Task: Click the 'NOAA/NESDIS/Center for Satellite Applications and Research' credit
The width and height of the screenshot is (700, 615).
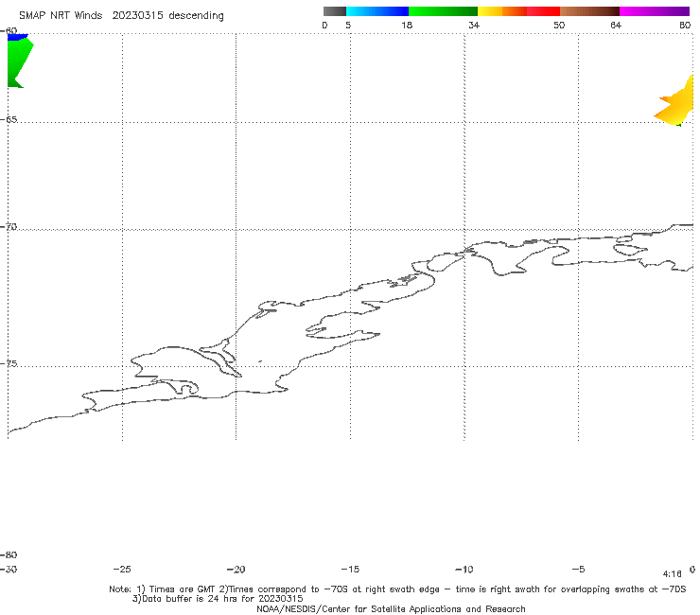Action: point(391,608)
